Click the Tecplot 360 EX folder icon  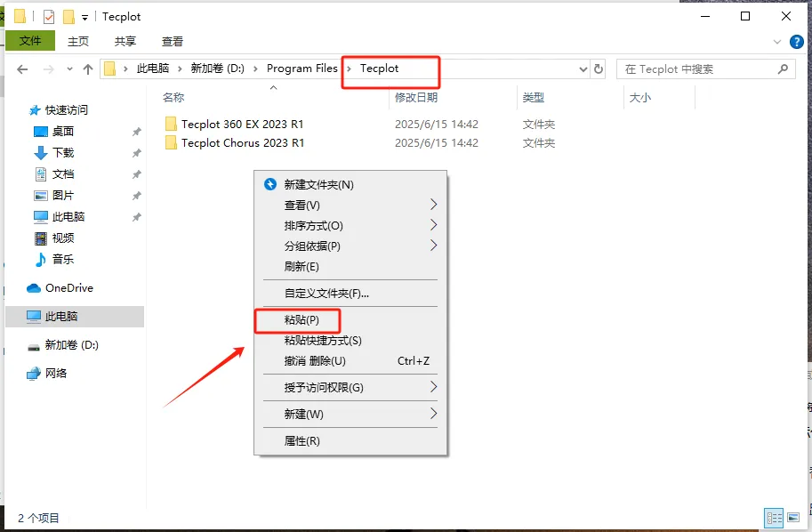171,124
